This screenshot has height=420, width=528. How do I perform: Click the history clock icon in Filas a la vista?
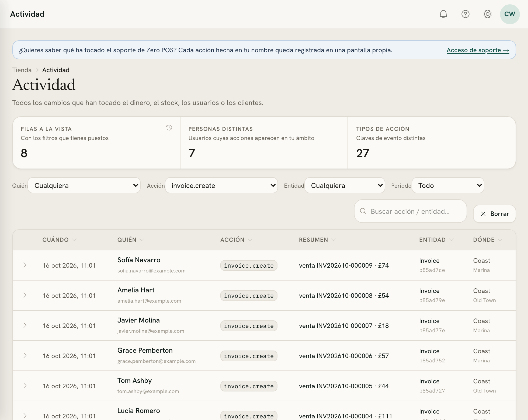[169, 128]
